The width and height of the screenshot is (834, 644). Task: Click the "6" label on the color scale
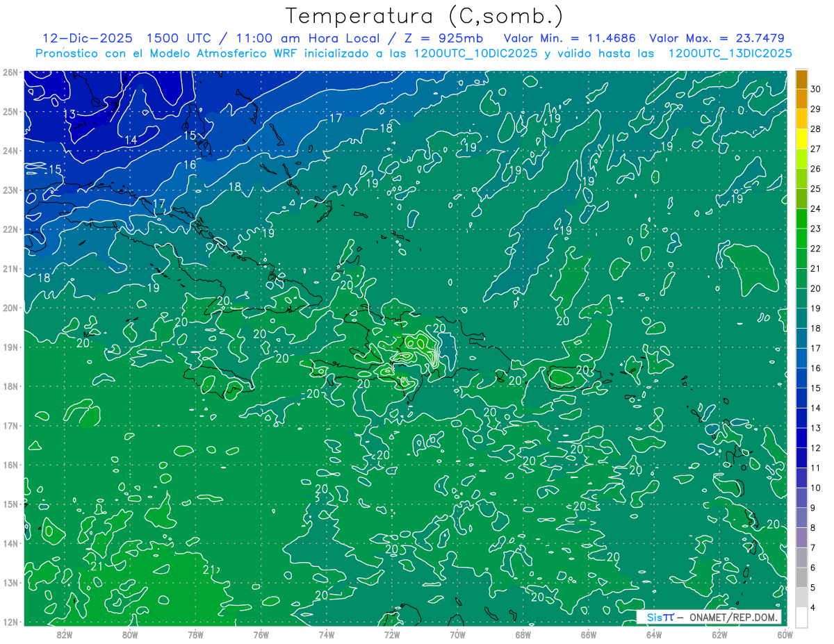coord(813,568)
